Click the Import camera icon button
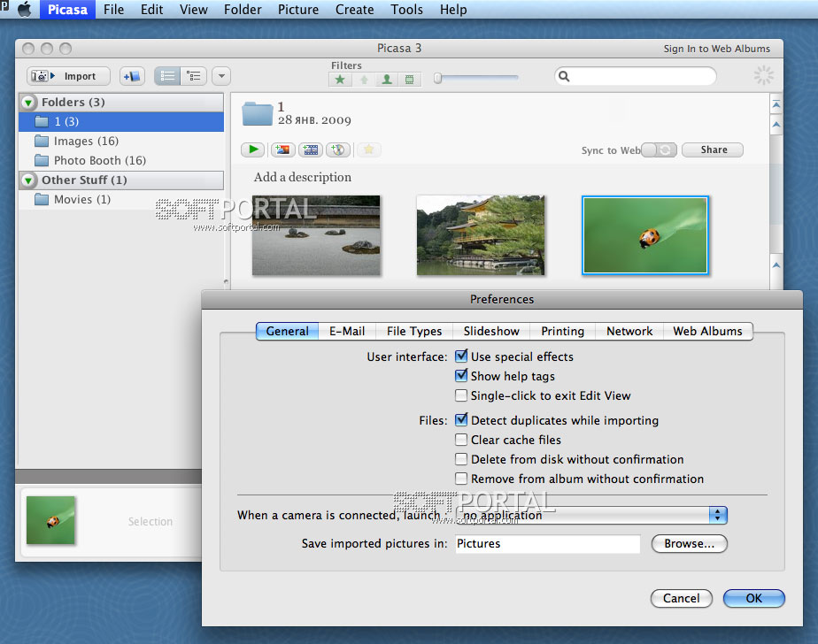The height and width of the screenshot is (644, 818). [x=68, y=76]
